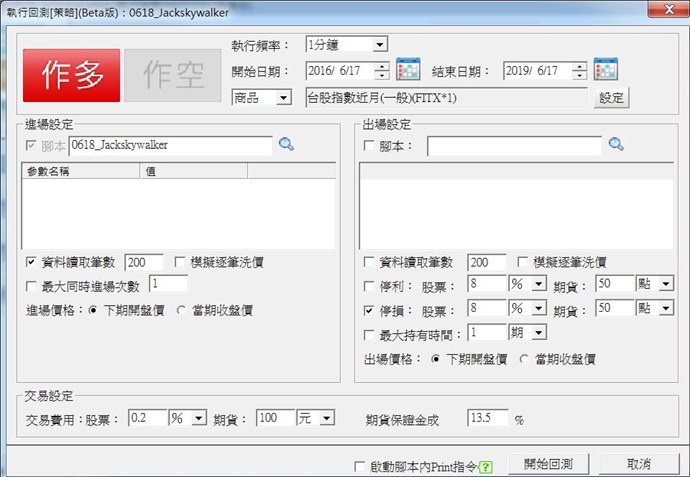The width and height of the screenshot is (690, 477).
Task: Increment the start date spinner arrow
Action: (x=381, y=66)
